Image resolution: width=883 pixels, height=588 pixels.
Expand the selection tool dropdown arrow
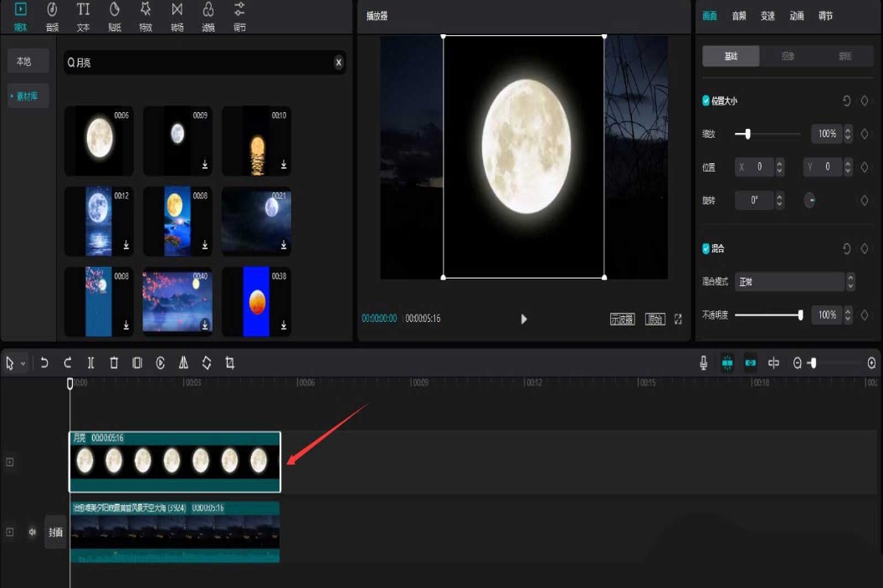[23, 364]
